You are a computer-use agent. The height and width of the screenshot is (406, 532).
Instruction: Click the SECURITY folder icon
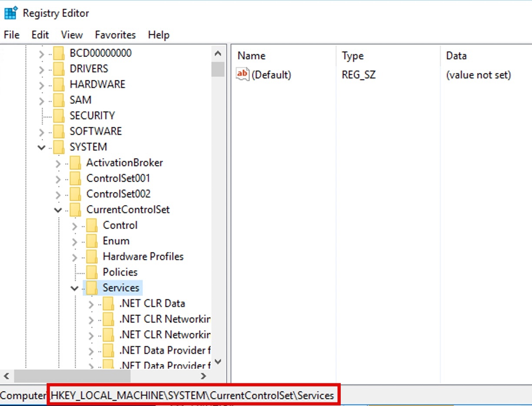(59, 116)
